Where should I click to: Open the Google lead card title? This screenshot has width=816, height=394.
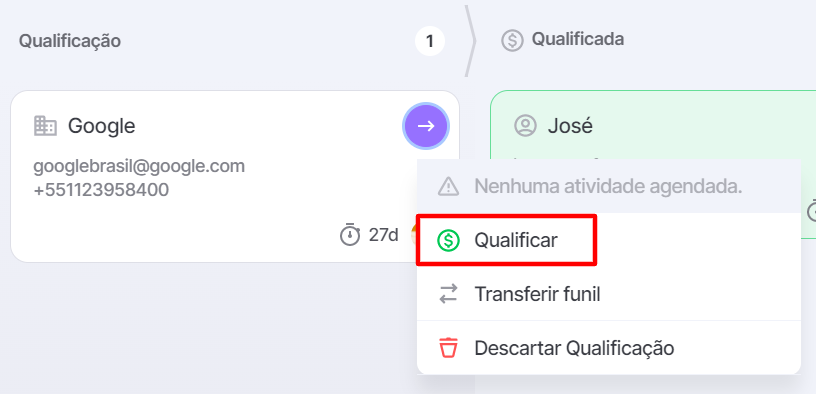[101, 126]
